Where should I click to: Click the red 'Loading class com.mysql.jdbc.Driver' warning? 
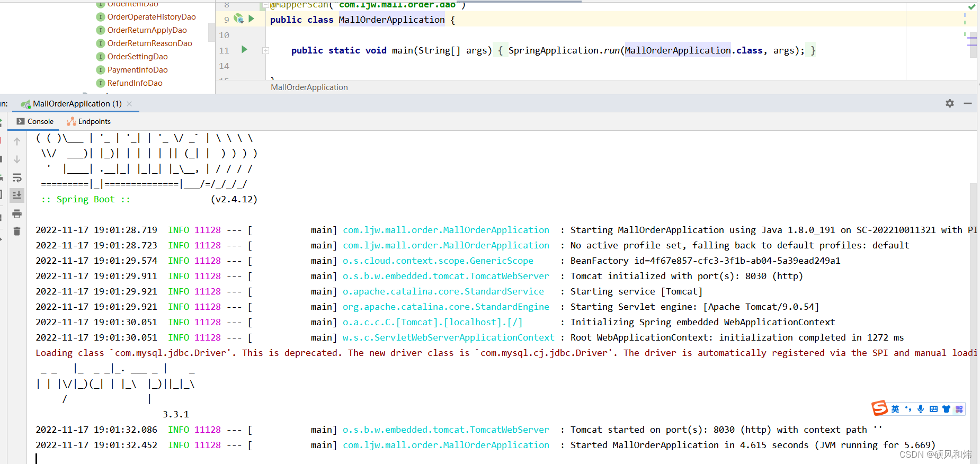coord(506,353)
